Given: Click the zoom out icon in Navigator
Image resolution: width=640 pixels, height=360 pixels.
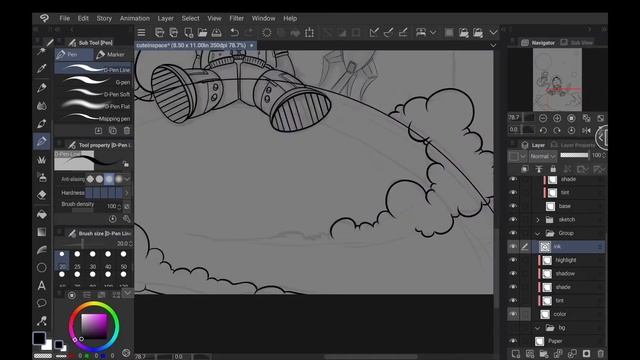Looking at the screenshot, I should tap(543, 118).
